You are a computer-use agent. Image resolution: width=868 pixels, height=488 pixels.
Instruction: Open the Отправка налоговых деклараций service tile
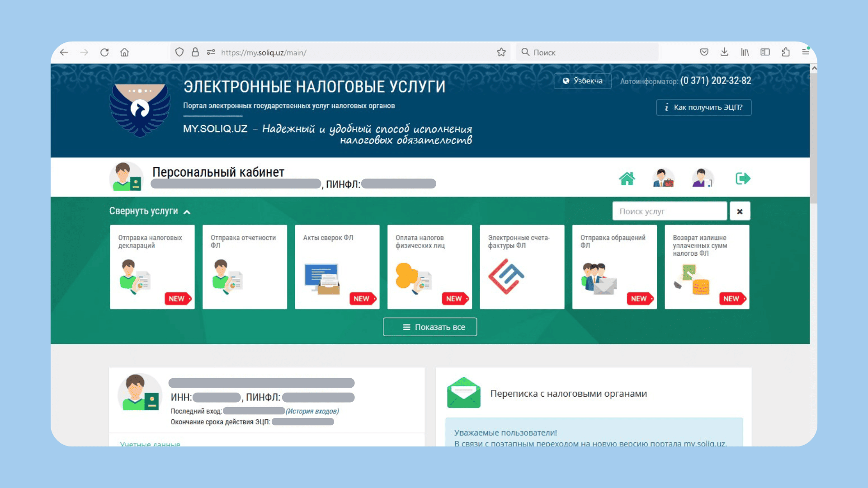point(152,267)
